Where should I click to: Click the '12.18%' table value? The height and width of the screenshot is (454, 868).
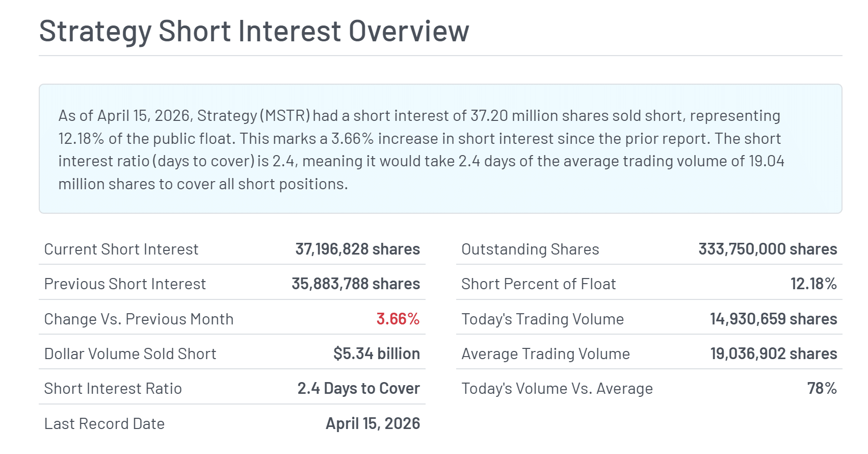pyautogui.click(x=814, y=284)
